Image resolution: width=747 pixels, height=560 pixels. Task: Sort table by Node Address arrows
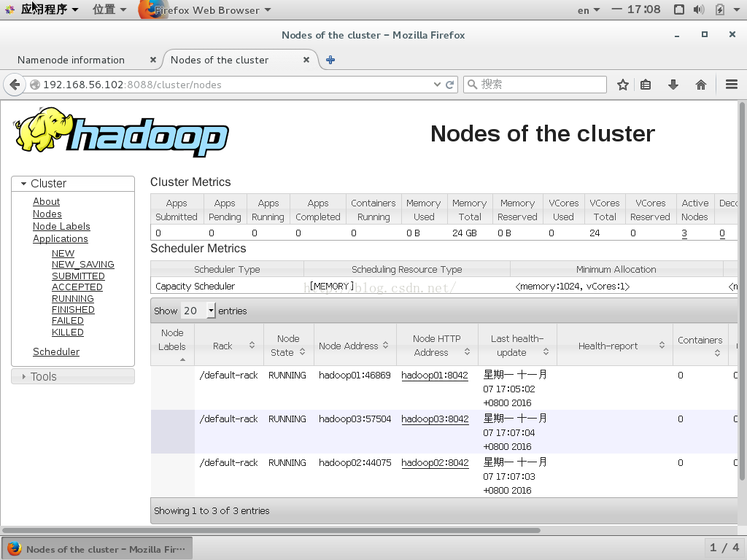(385, 345)
